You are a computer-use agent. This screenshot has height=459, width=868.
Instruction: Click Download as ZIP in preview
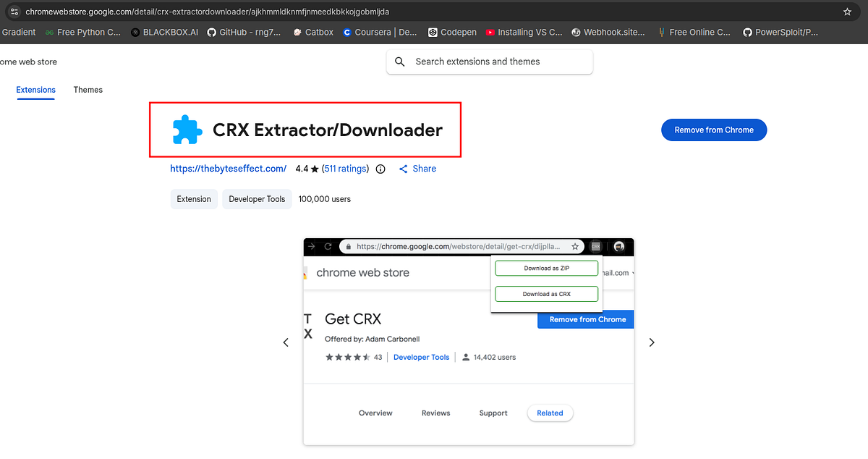pos(547,269)
